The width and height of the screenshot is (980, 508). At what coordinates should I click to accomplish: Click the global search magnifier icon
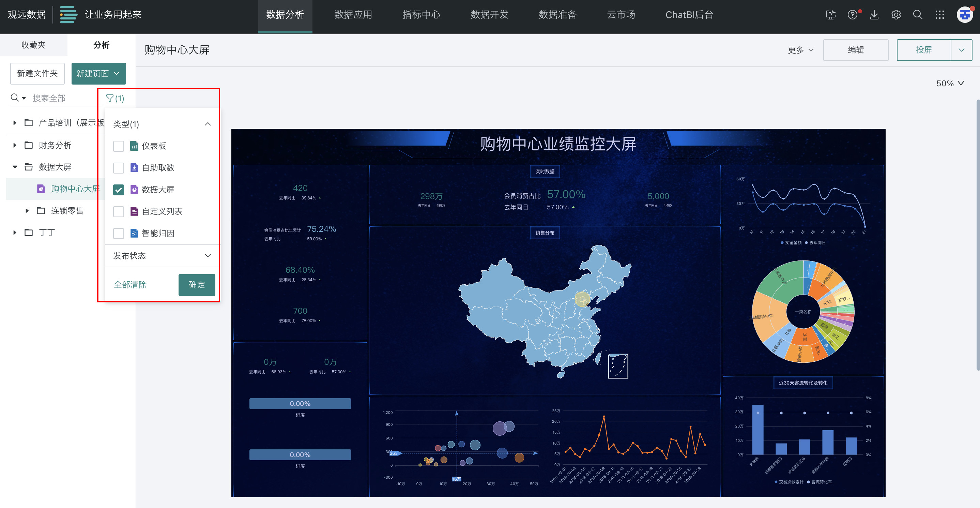pos(918,15)
